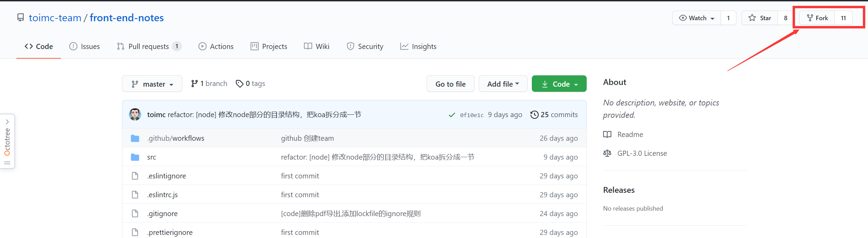Open first commit message for .prettierignore
This screenshot has height=238, width=868.
pyautogui.click(x=300, y=233)
